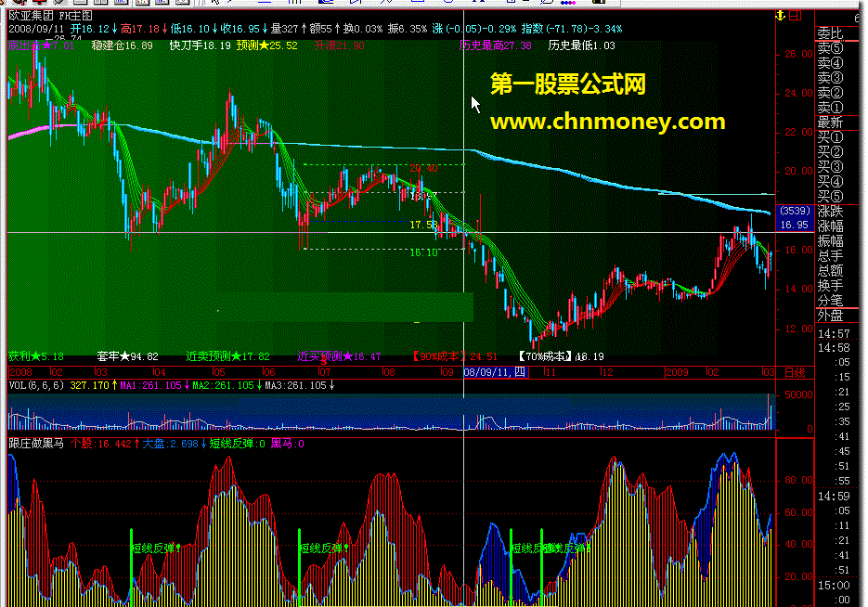
Task: Jump to the 07 month marker on timeline
Action: coord(325,372)
